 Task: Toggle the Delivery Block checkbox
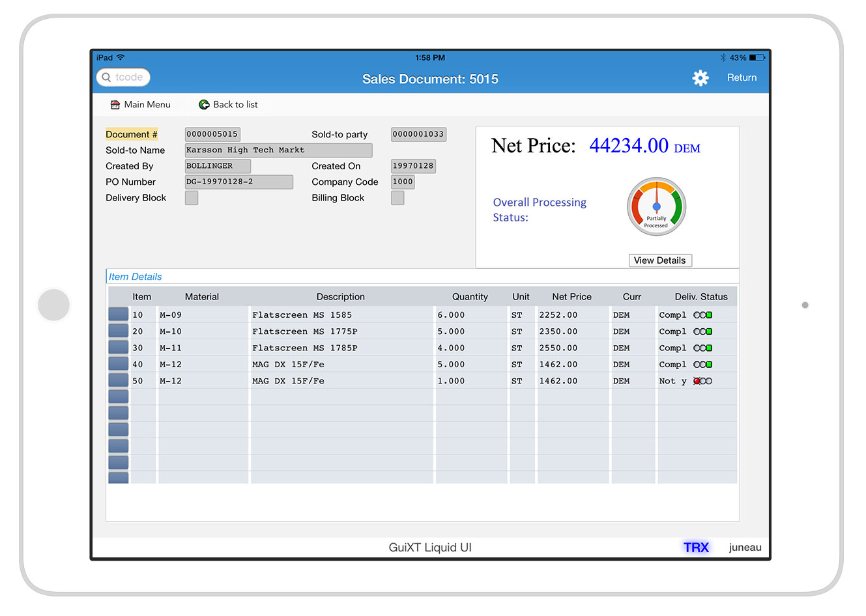click(192, 198)
